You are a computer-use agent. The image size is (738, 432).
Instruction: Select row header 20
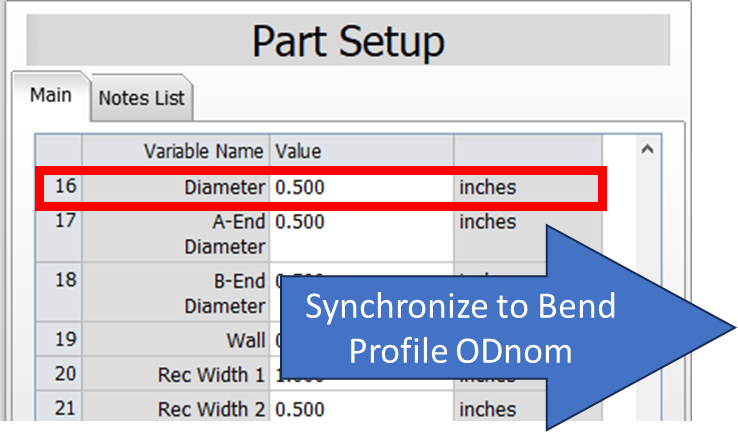(59, 374)
